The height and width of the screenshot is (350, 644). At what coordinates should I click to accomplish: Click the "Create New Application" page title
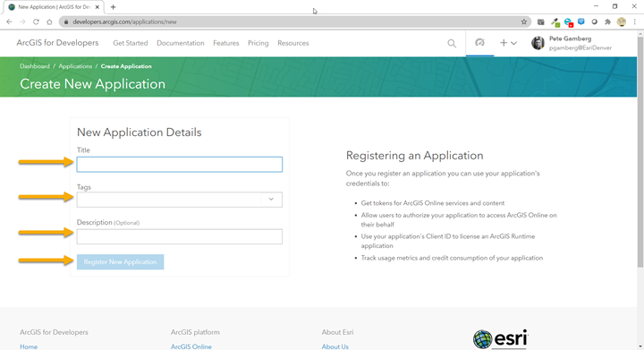pyautogui.click(x=92, y=84)
